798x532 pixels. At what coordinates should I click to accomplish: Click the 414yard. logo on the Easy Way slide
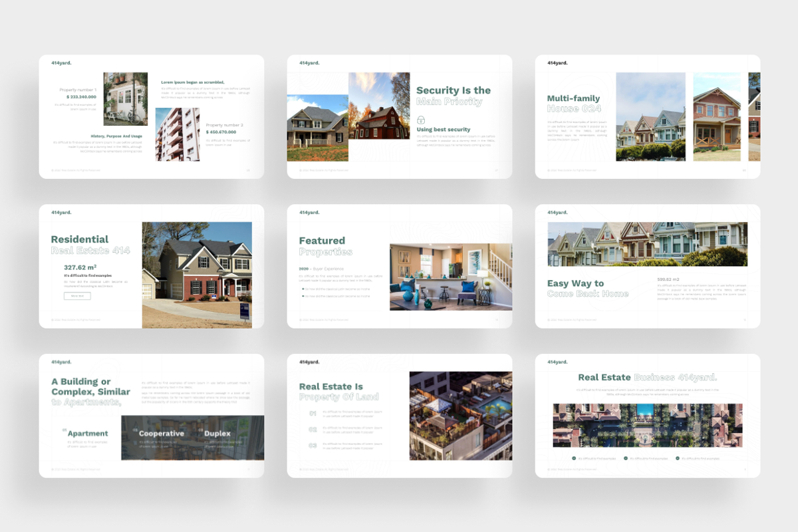557,213
